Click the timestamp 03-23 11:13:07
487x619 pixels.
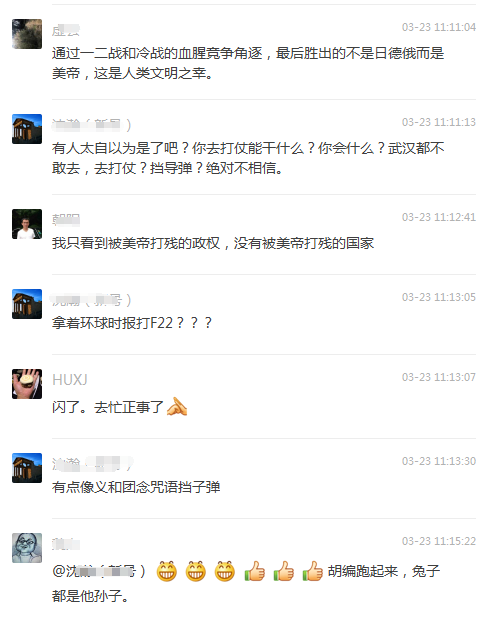tap(439, 377)
